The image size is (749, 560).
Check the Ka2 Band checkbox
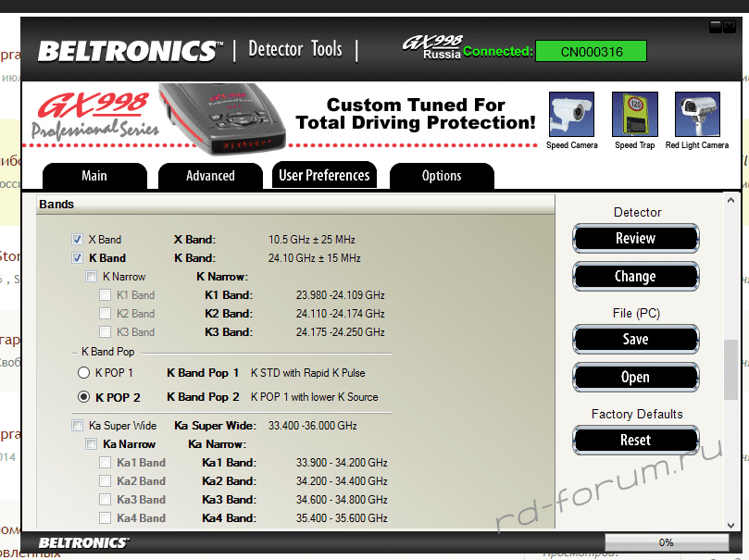(106, 480)
